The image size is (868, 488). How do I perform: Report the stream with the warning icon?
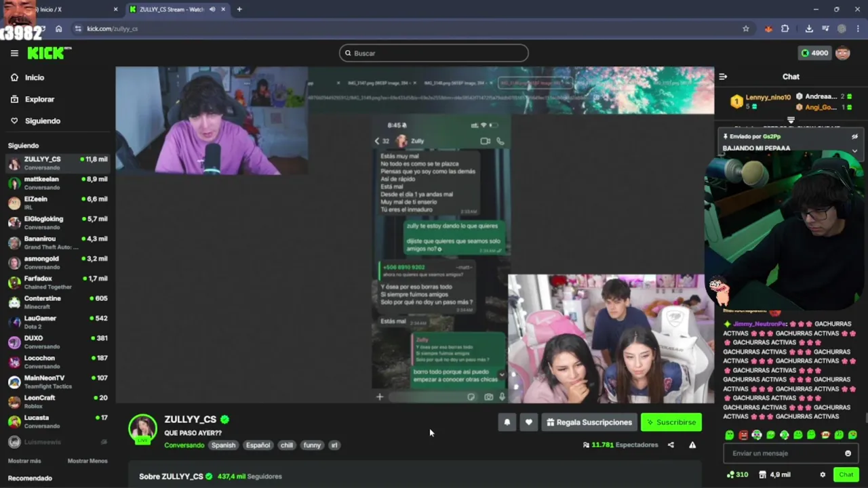692,445
